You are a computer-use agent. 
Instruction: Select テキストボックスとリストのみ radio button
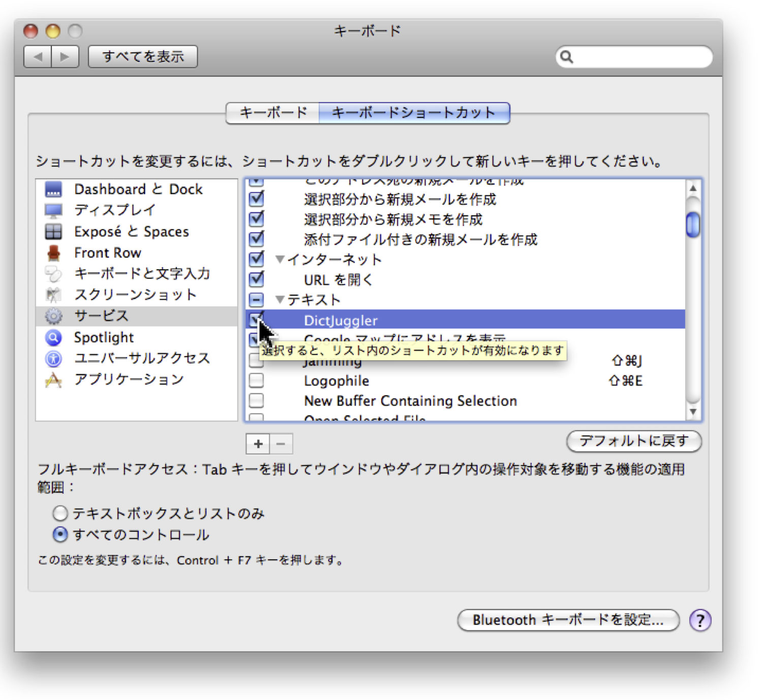pyautogui.click(x=60, y=514)
